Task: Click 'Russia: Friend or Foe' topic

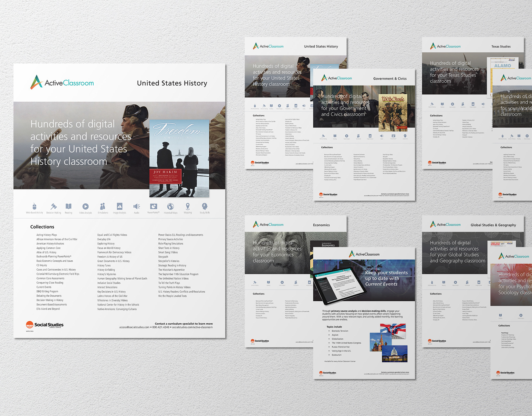Action: [340, 347]
